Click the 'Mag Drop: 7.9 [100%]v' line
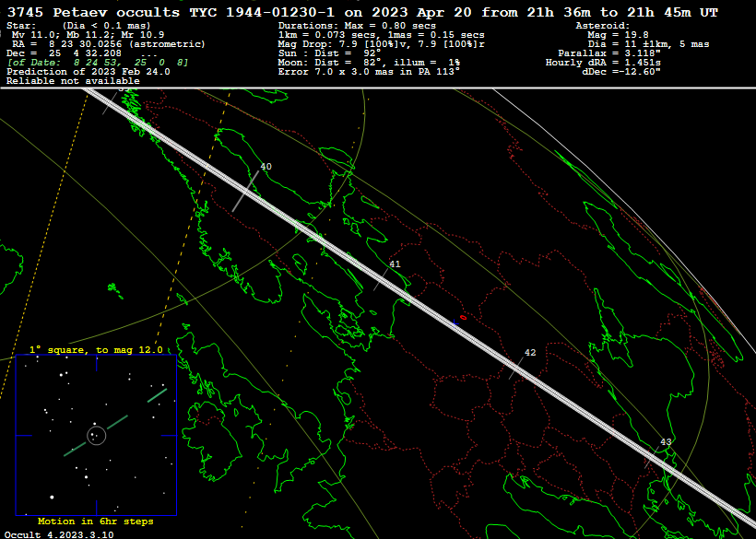The height and width of the screenshot is (539, 756). pos(382,44)
